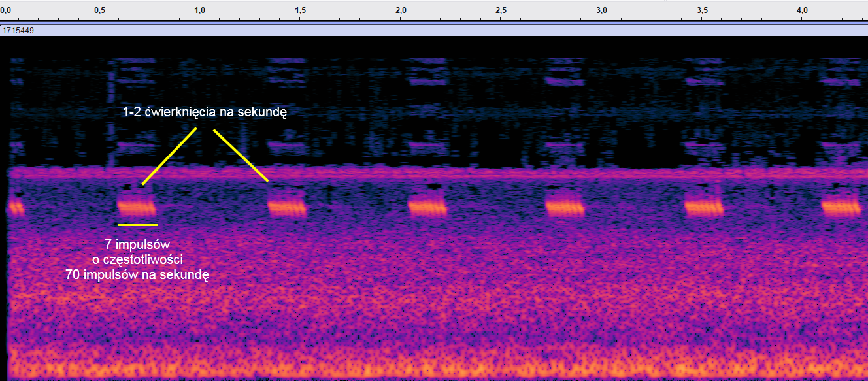868x381 pixels.
Task: Click the yellow underline below the first chirp
Action: [x=138, y=224]
